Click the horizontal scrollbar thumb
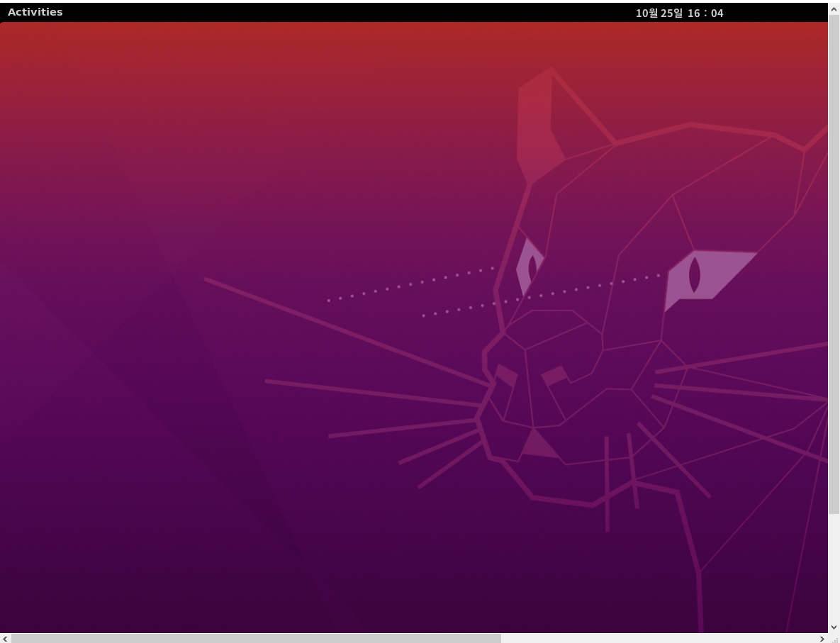Image resolution: width=840 pixels, height=643 pixels. [x=256, y=638]
